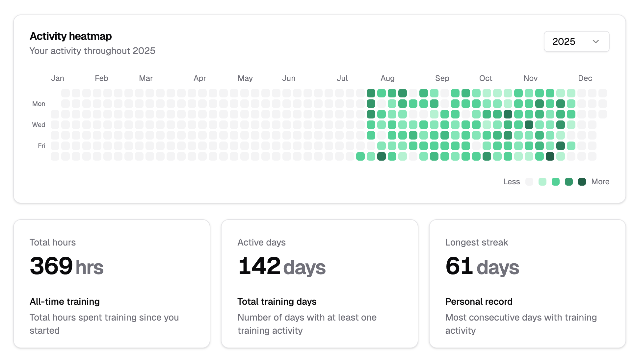The image size is (634, 364).
Task: Click the Wed row label
Action: click(39, 125)
